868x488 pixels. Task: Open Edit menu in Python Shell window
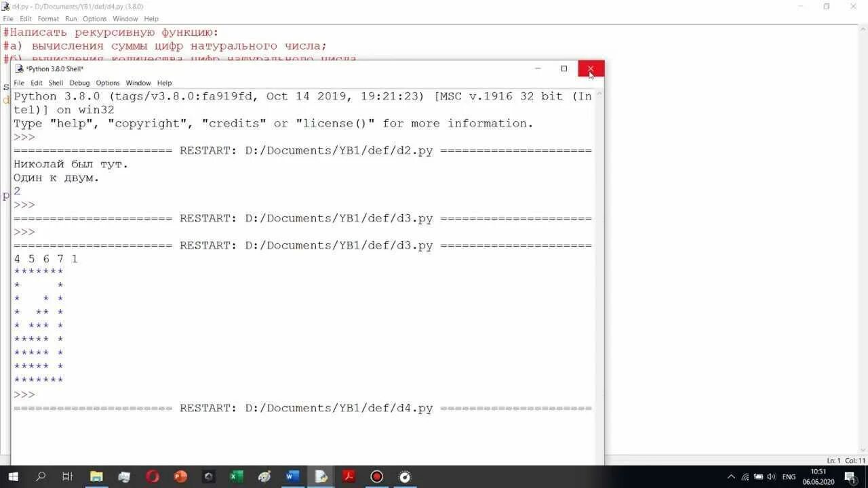(x=36, y=83)
